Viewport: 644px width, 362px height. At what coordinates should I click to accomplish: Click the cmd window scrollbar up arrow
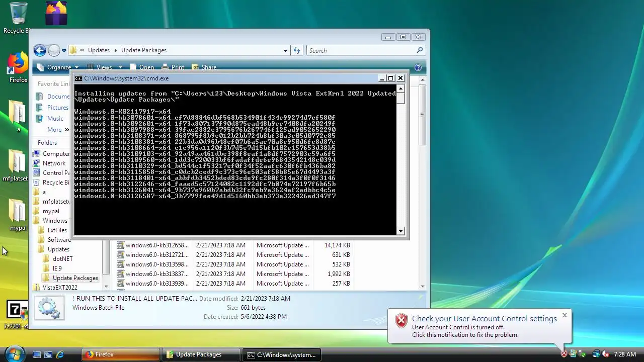pos(400,88)
